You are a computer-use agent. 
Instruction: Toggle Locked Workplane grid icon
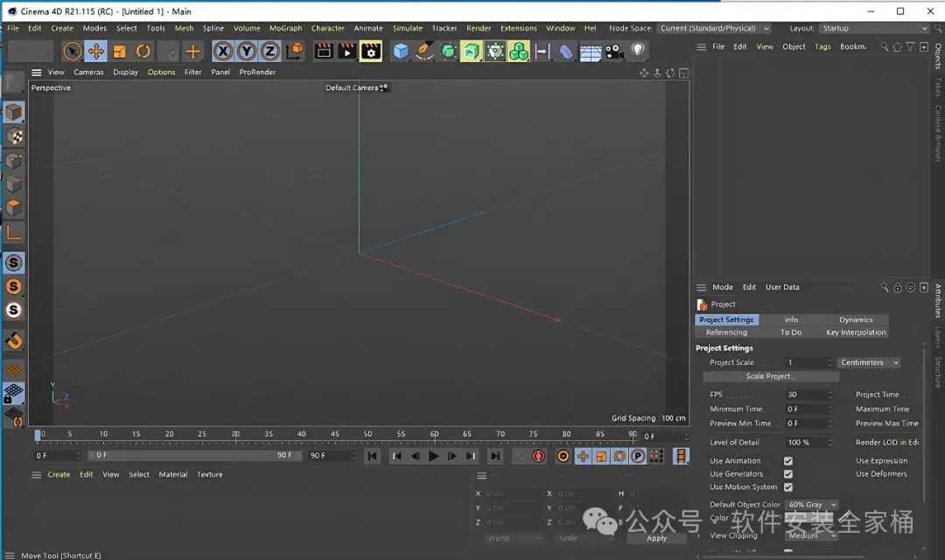click(x=14, y=393)
